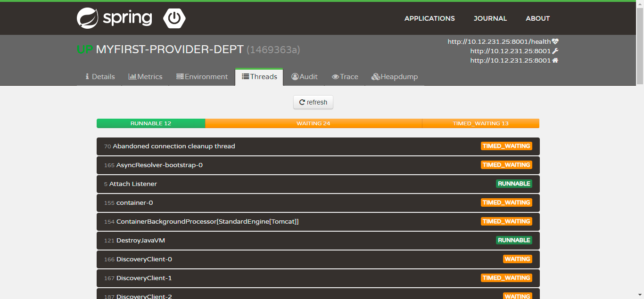
Task: Open the management URL with wrench icon
Action: 514,51
